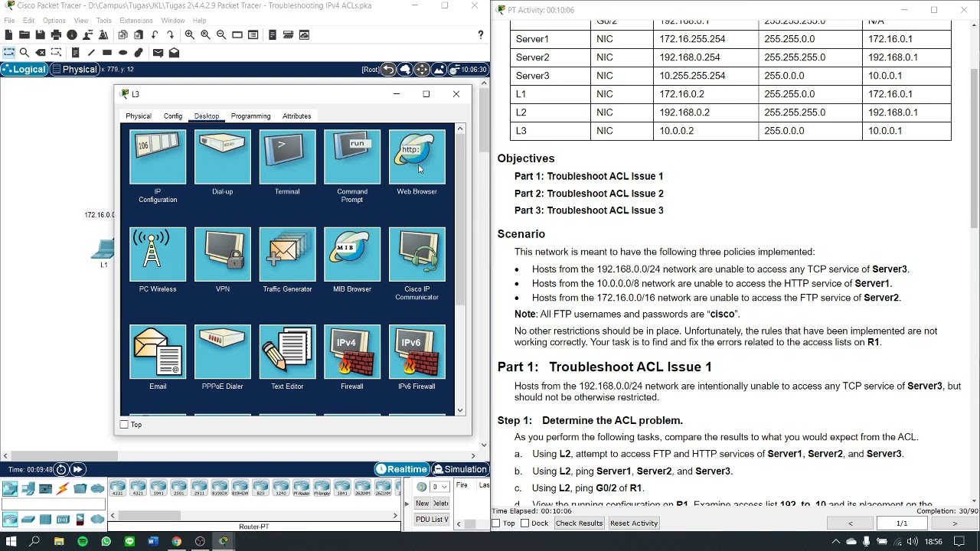Open IP Configuration in L3 desktop
Viewport: 980px width, 551px height.
[158, 158]
